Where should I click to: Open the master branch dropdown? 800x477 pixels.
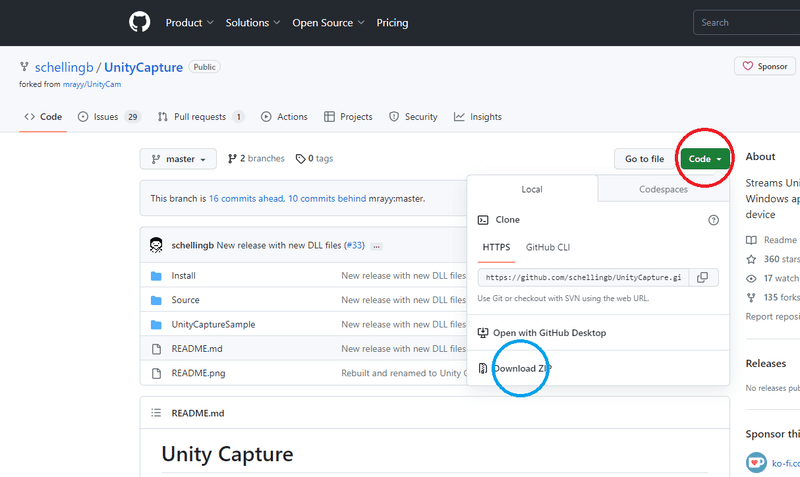(178, 159)
